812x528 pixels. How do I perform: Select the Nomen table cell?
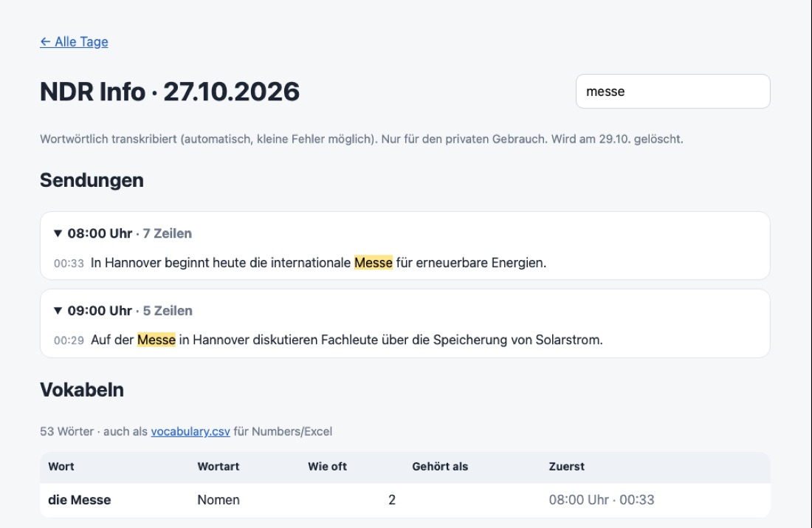coord(219,500)
